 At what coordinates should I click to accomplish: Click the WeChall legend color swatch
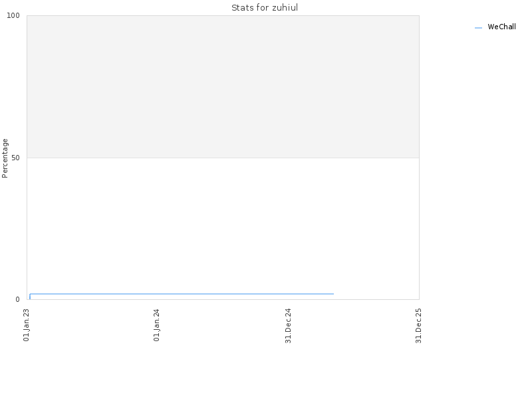pyautogui.click(x=478, y=28)
